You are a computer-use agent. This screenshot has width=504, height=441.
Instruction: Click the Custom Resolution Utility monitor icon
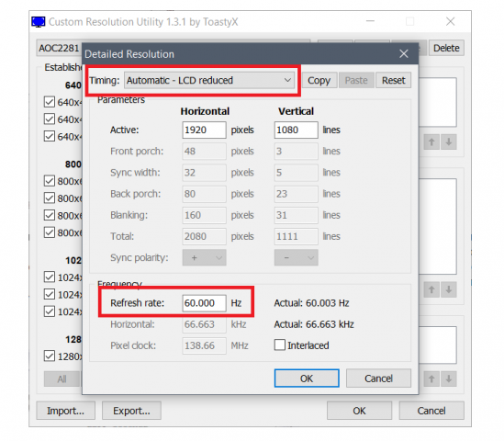(39, 21)
